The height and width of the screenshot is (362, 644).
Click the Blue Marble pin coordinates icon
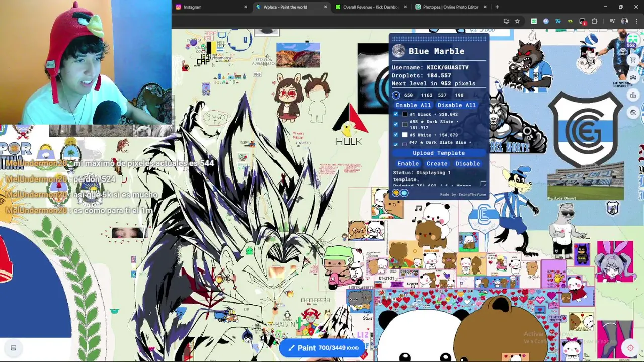click(396, 95)
